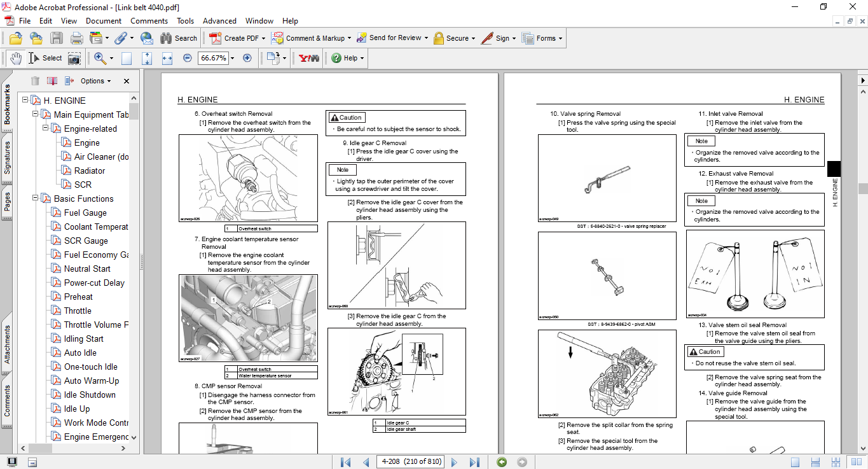Image resolution: width=868 pixels, height=469 pixels.
Task: Click the Print icon
Action: click(76, 38)
